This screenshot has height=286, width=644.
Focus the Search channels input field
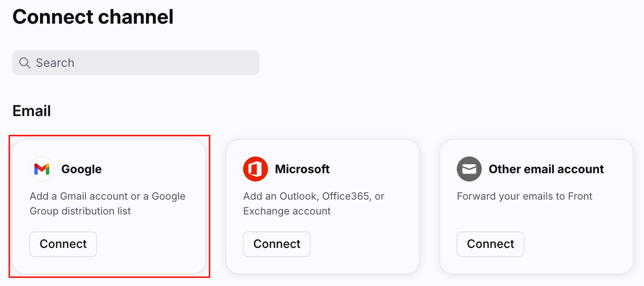point(136,63)
